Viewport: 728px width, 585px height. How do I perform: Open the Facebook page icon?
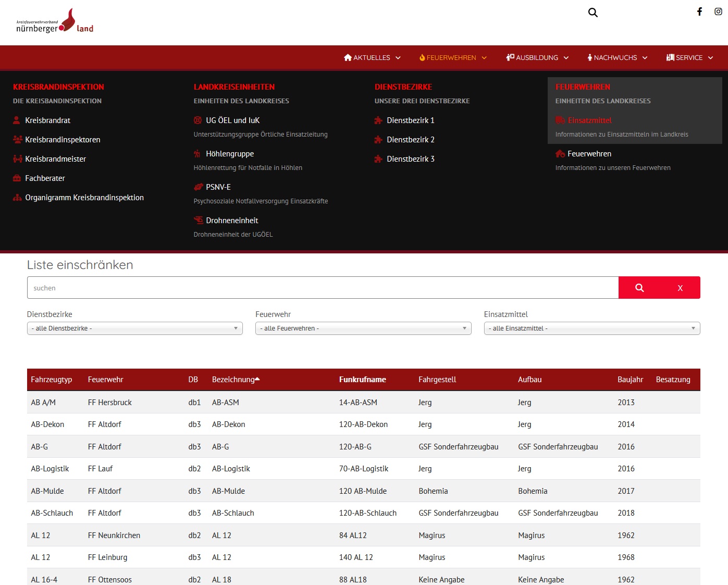(699, 11)
